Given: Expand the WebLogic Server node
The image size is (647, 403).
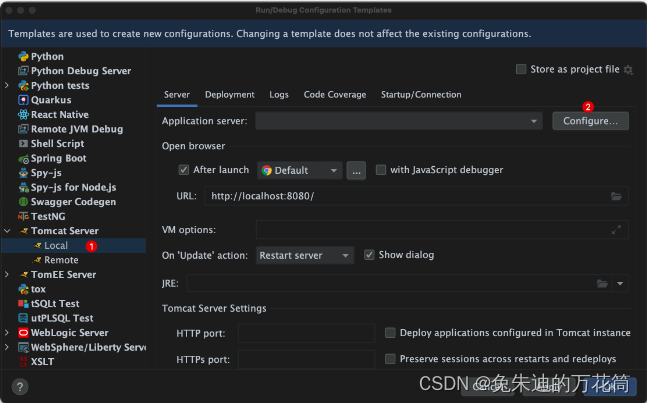Looking at the screenshot, I should [7, 332].
